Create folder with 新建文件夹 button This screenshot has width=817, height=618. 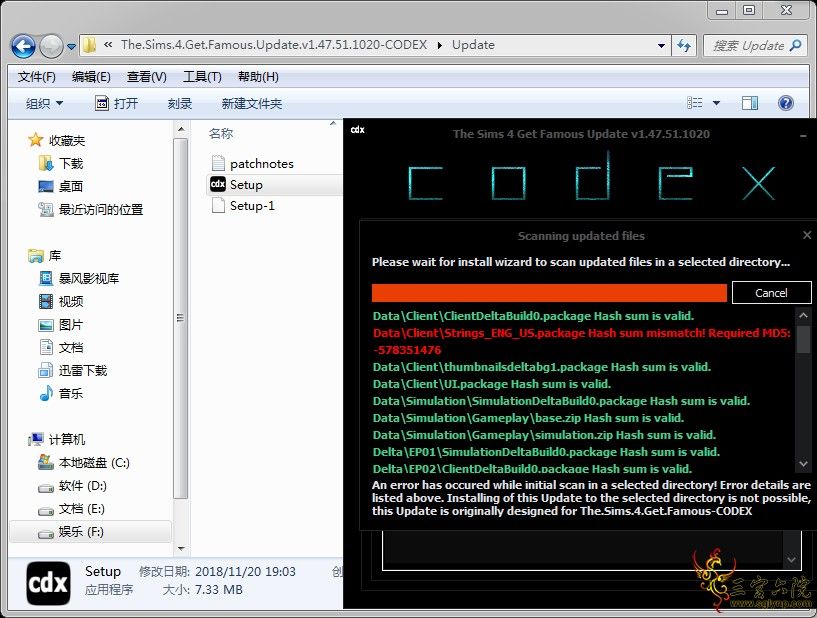coord(252,103)
